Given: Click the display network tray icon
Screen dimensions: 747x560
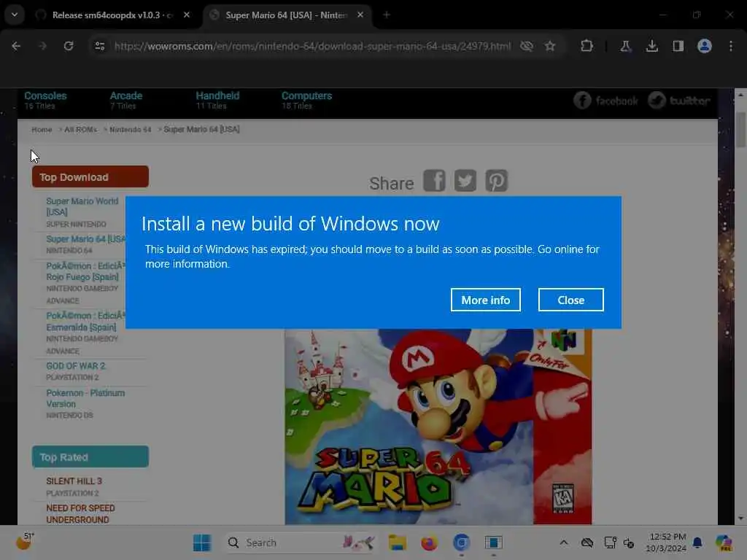Looking at the screenshot, I should tap(611, 542).
